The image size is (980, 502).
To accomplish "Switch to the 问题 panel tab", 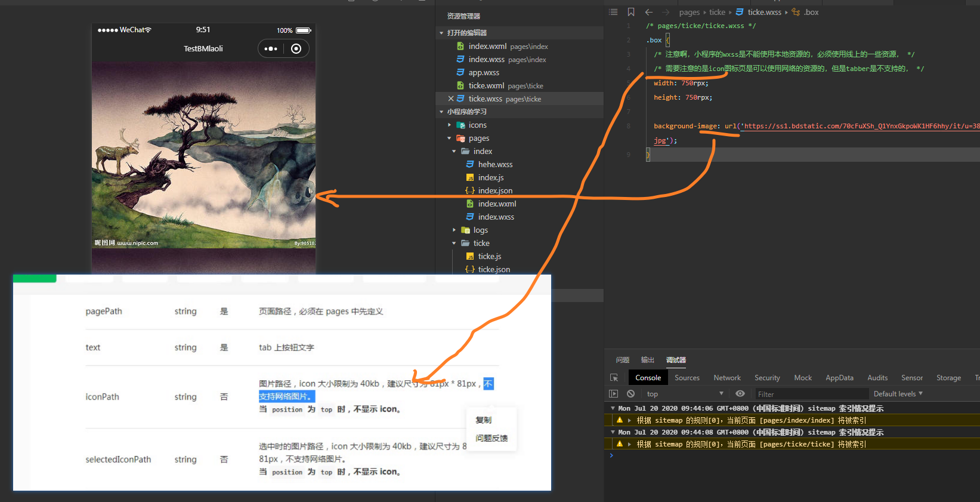I will point(623,360).
